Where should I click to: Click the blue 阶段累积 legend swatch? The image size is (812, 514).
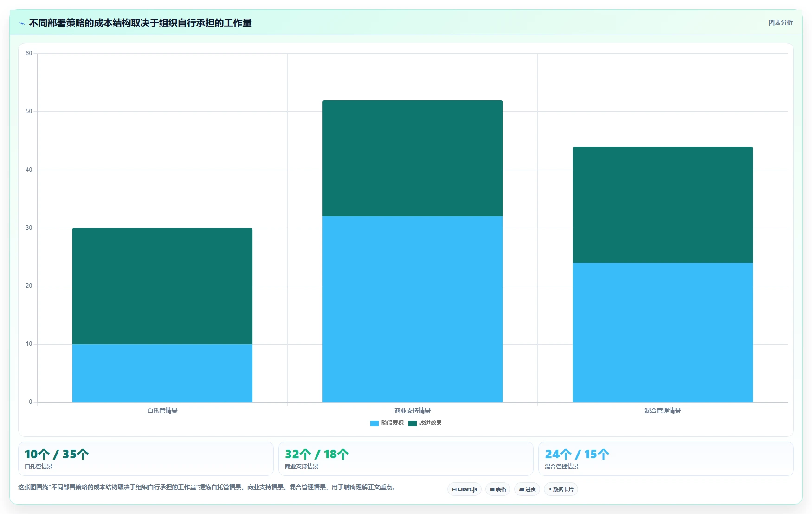374,423
